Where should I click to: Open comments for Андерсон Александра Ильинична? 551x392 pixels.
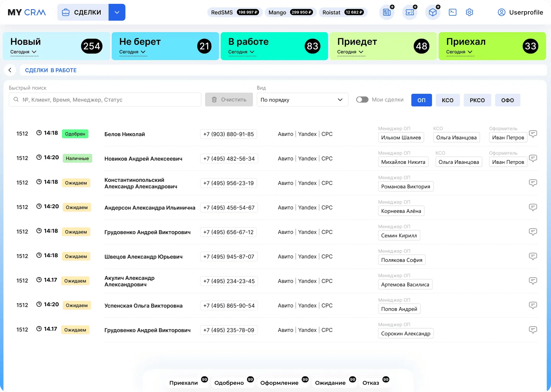click(x=533, y=207)
